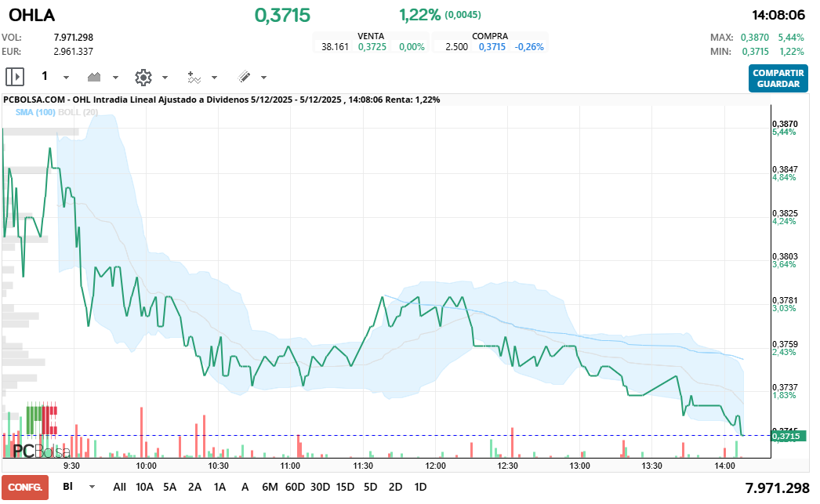820x504 pixels.
Task: Click the EUR value 2.961.337
Action: [73, 51]
